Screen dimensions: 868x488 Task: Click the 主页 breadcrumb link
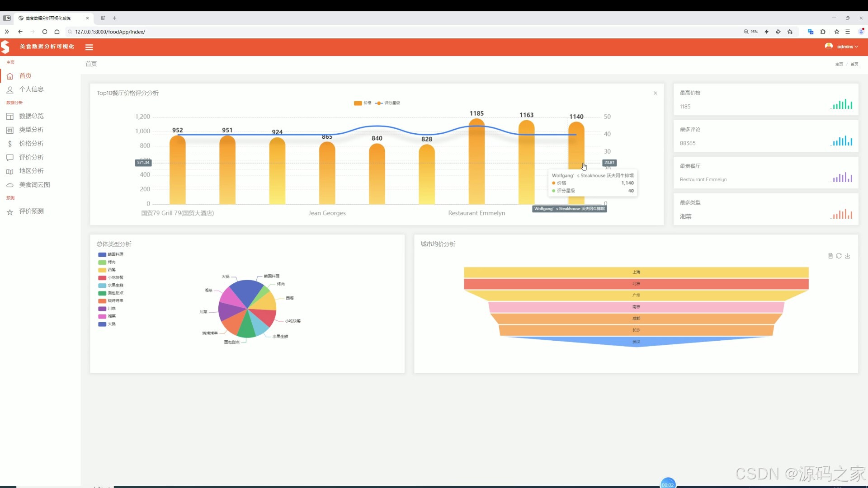point(839,64)
